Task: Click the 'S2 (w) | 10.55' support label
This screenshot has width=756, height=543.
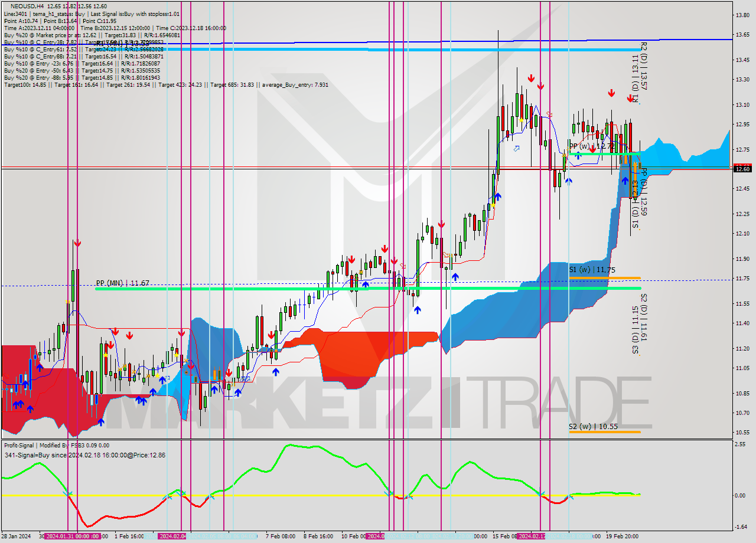Action: 593,426
